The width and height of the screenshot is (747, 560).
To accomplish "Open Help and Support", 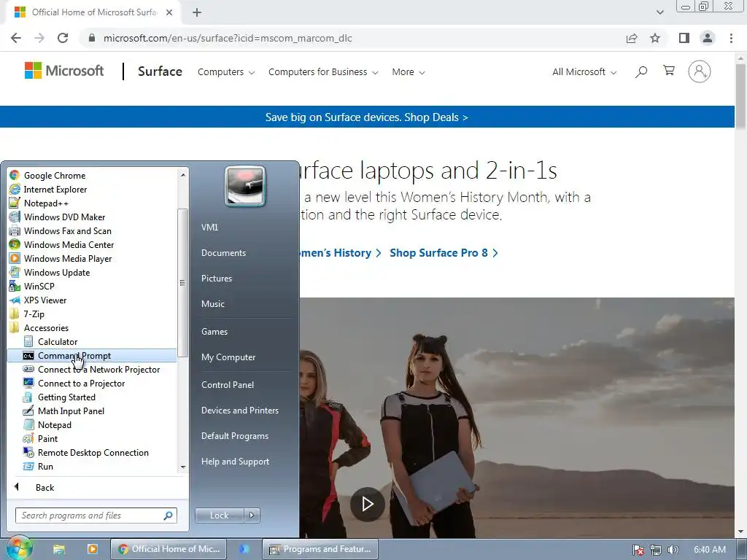I will click(235, 462).
